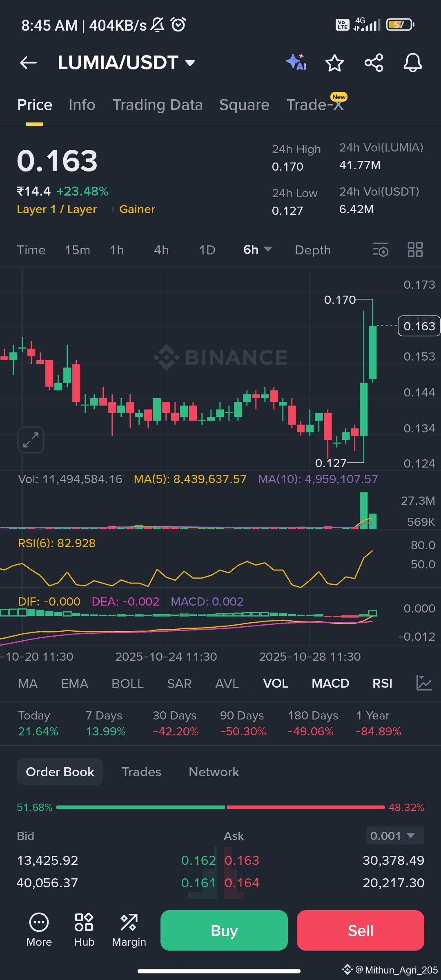Toggle the VOL indicator off
This screenshot has width=441, height=980.
pos(276,683)
